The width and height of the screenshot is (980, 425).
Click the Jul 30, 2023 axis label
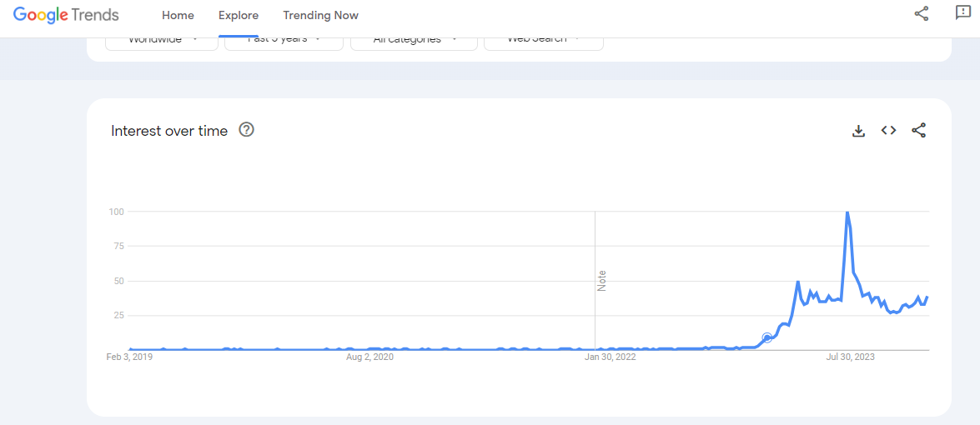tap(850, 357)
